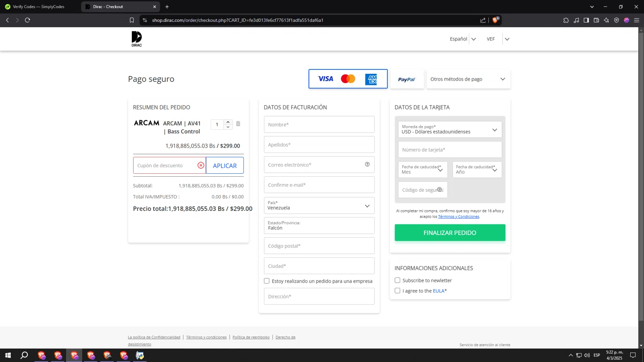
Task: Open Brave Shields icon
Action: (x=495, y=20)
